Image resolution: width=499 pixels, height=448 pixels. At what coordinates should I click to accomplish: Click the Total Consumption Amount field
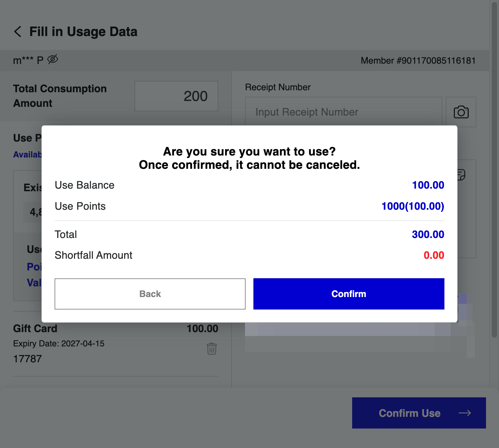pos(176,96)
